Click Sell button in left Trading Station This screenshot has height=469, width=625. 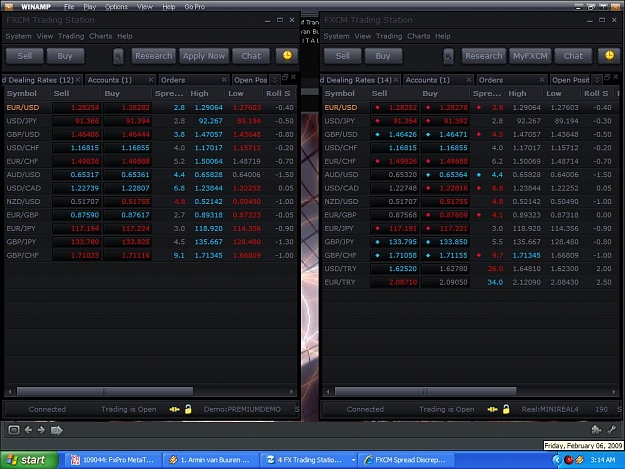click(x=25, y=56)
